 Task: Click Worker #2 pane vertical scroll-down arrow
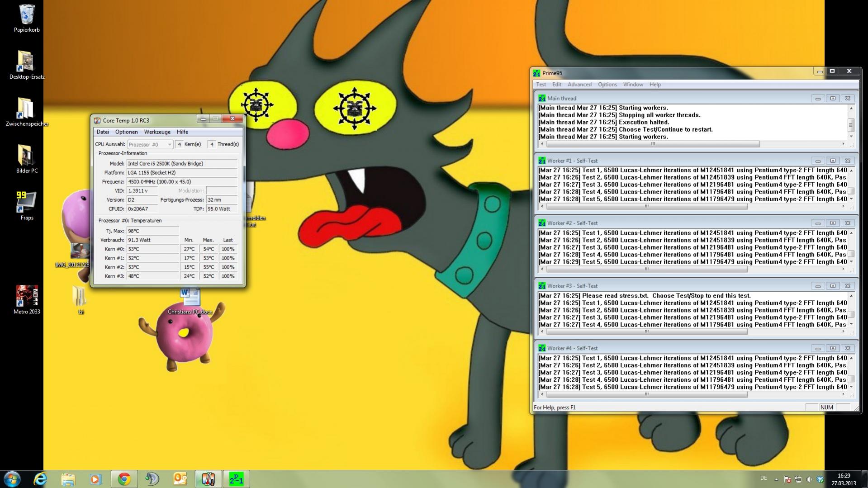point(851,262)
